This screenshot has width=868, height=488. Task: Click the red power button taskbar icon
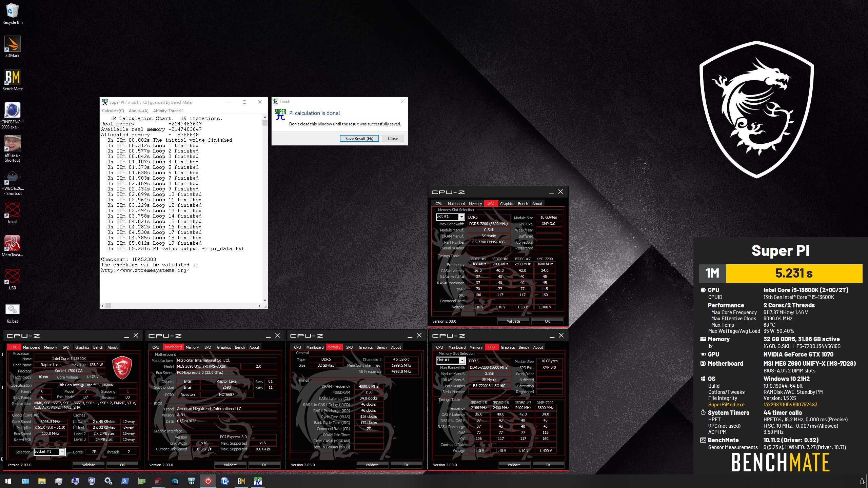(x=208, y=481)
